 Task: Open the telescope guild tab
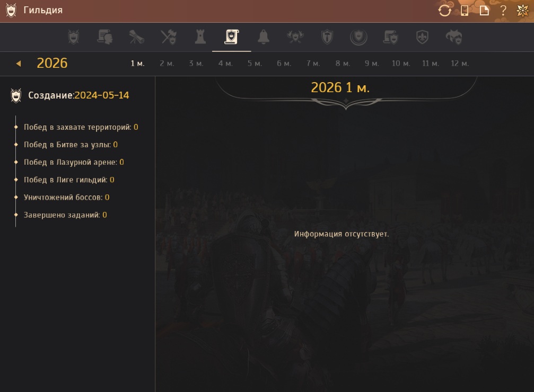point(137,37)
